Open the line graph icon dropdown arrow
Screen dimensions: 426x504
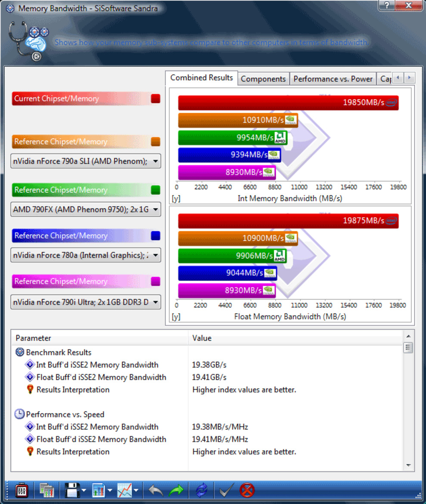(x=136, y=491)
